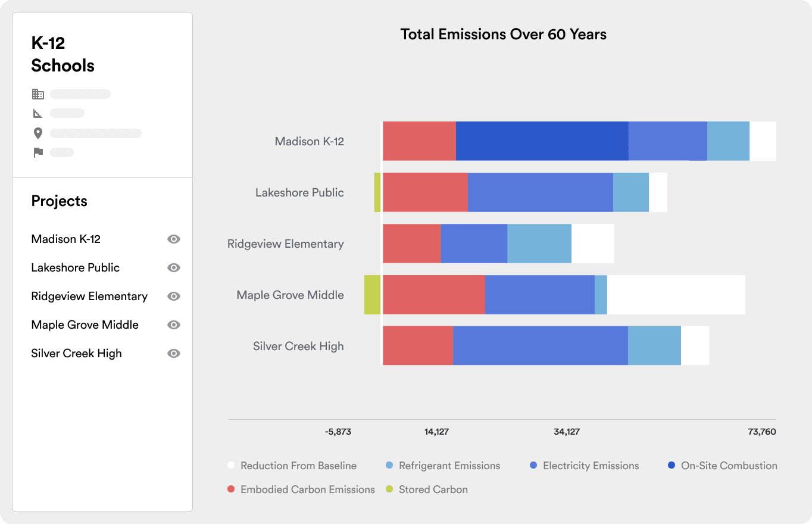This screenshot has width=812, height=524.
Task: Click Silver Creek High refrigerant emissions segment
Action: point(654,345)
